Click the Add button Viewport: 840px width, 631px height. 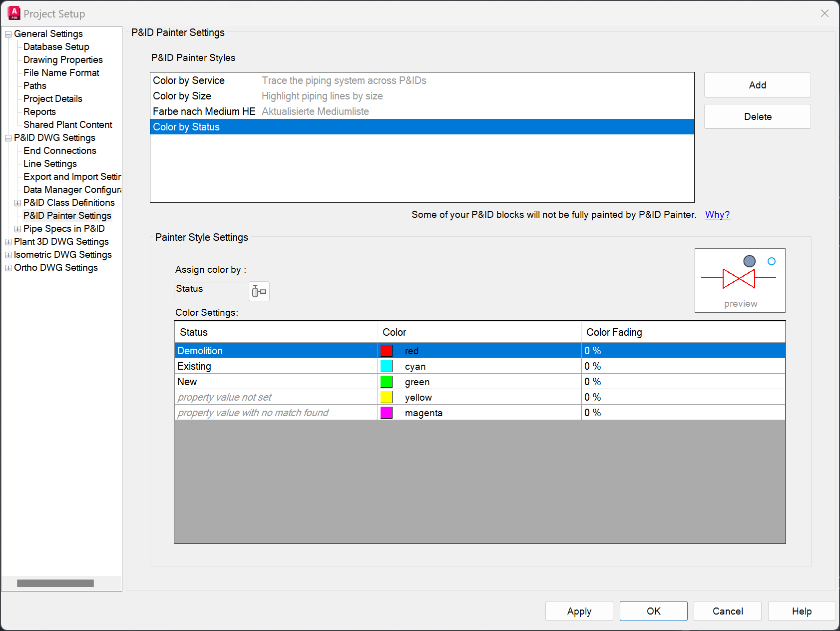click(x=757, y=85)
